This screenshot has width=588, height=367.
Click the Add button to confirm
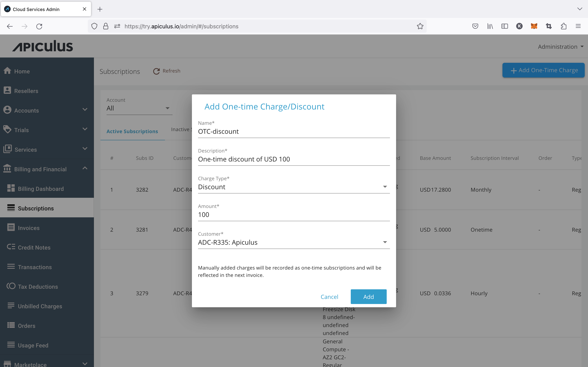tap(368, 296)
